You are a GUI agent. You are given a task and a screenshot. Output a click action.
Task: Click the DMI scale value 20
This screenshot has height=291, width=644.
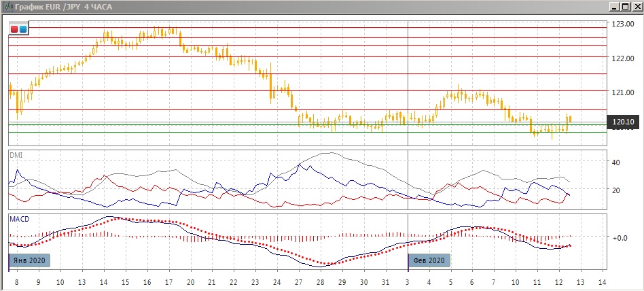(617, 190)
